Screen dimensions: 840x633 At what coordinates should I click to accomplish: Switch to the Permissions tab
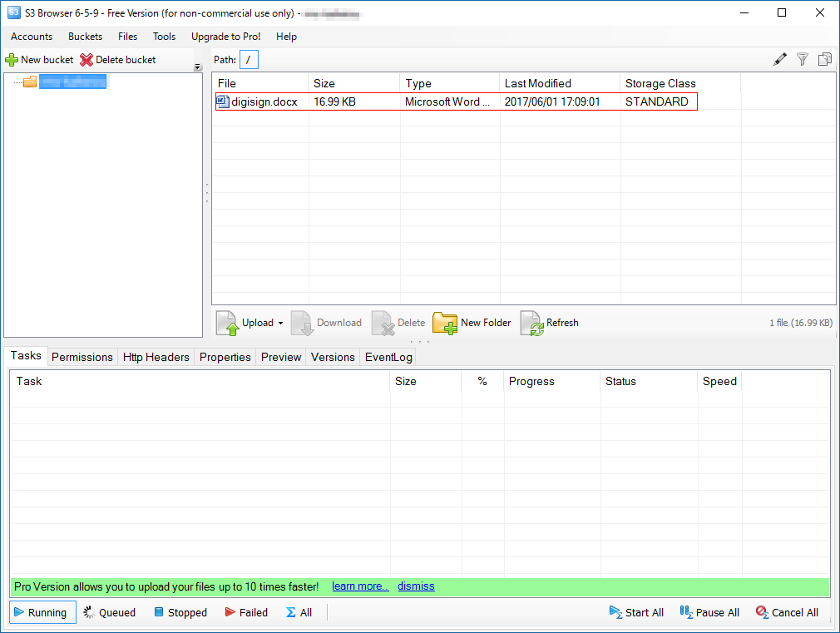click(82, 357)
